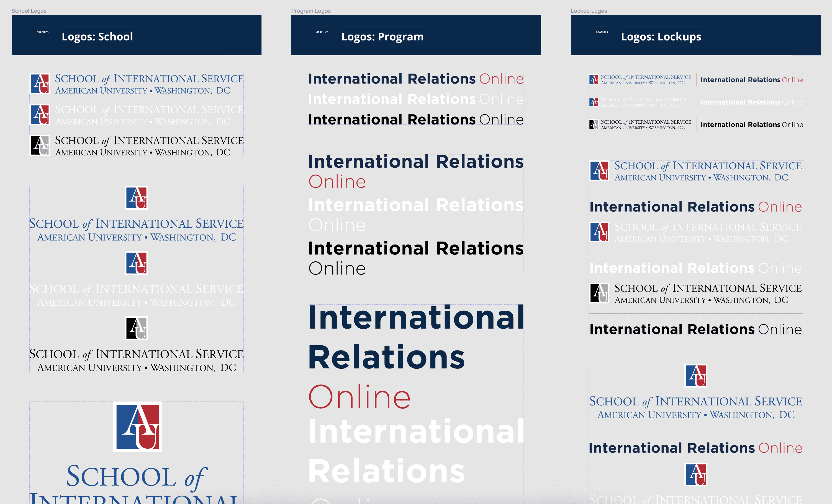Click the black AU emblem in stacked school logo

pyautogui.click(x=137, y=328)
